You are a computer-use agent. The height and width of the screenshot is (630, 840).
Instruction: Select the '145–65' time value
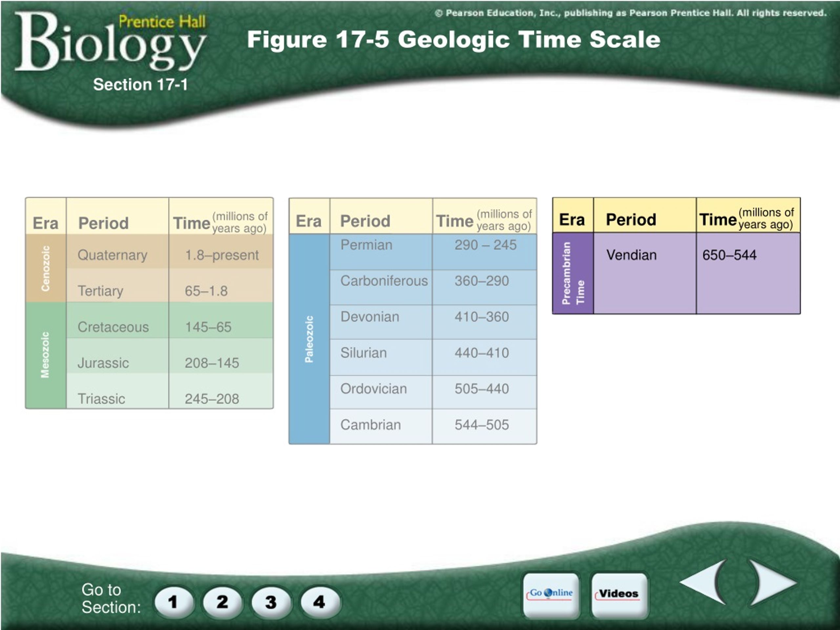click(x=208, y=327)
